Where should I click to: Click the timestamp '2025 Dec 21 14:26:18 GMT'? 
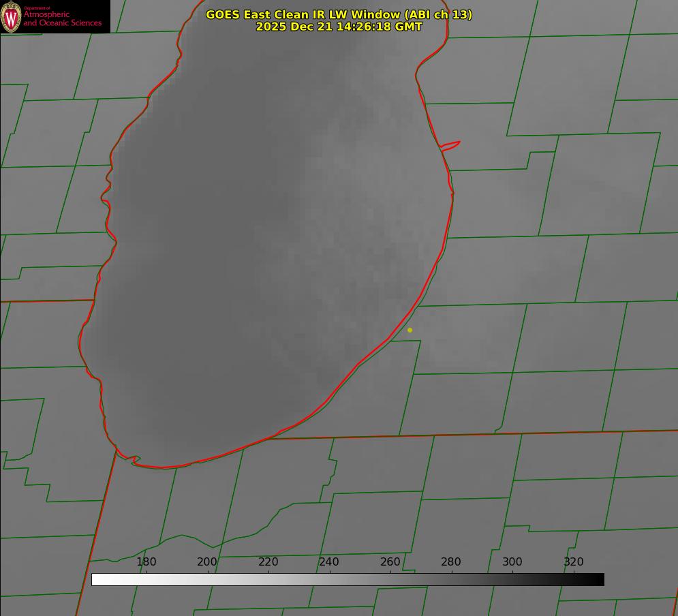[x=339, y=27]
